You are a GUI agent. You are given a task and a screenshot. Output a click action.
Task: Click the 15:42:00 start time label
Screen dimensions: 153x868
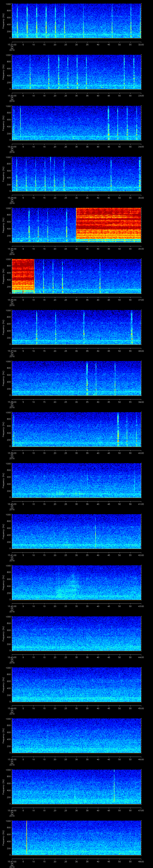[12, 606]
